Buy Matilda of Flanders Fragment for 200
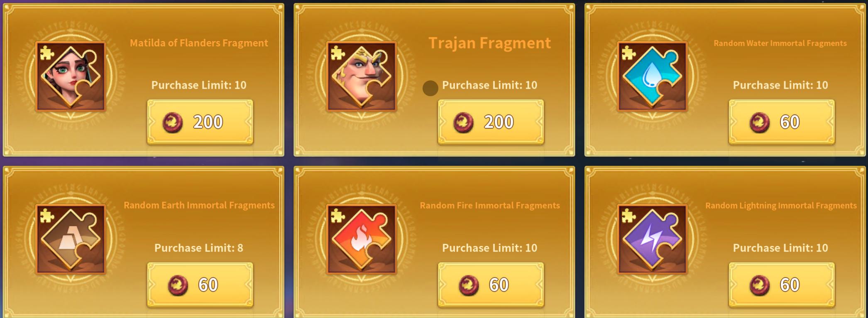 point(200,122)
